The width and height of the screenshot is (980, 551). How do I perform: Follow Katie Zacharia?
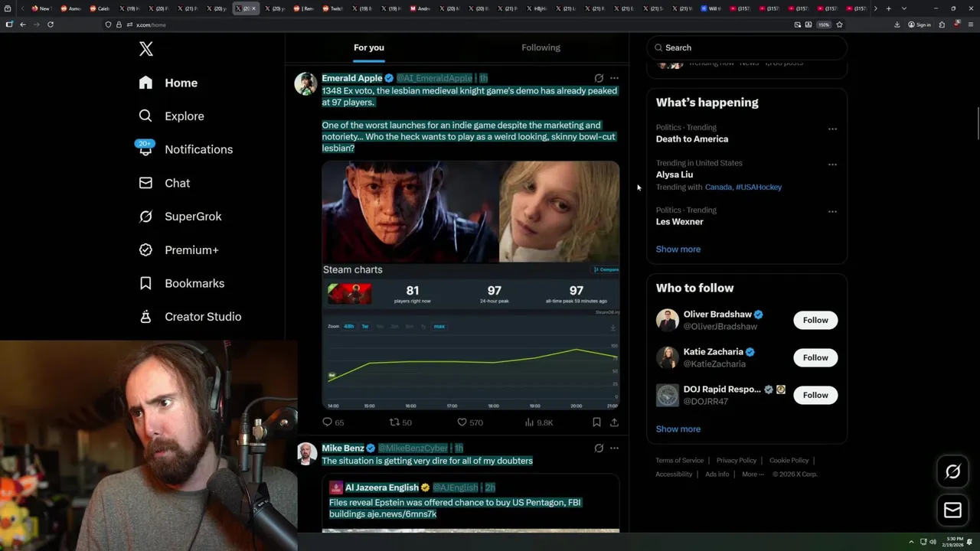tap(815, 357)
